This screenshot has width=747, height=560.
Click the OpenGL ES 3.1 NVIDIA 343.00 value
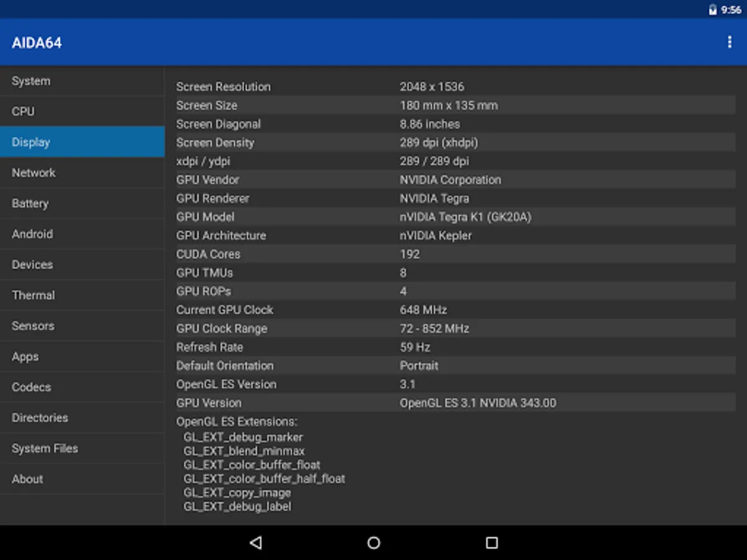(478, 403)
